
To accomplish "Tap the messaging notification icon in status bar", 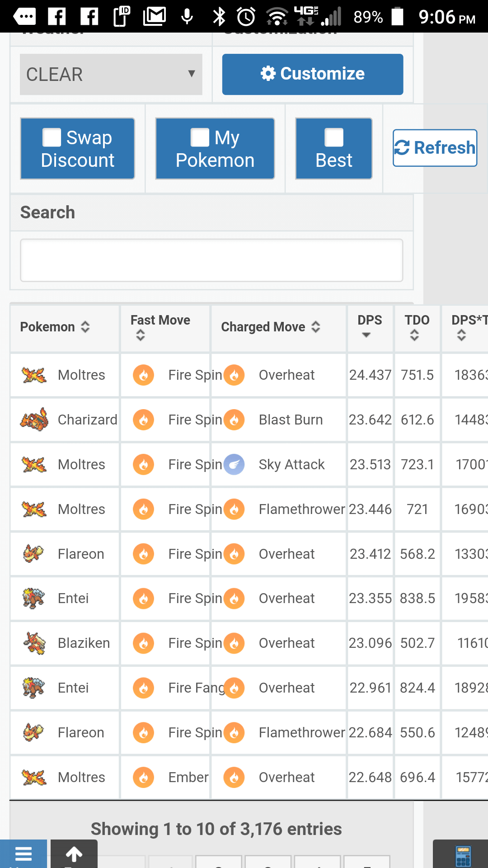I will coord(24,17).
